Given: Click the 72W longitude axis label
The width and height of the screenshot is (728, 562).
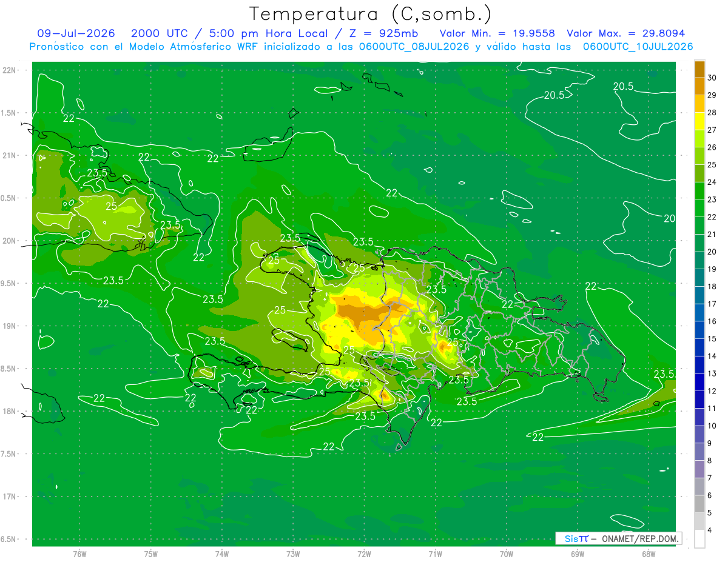Looking at the screenshot, I should click(x=364, y=554).
